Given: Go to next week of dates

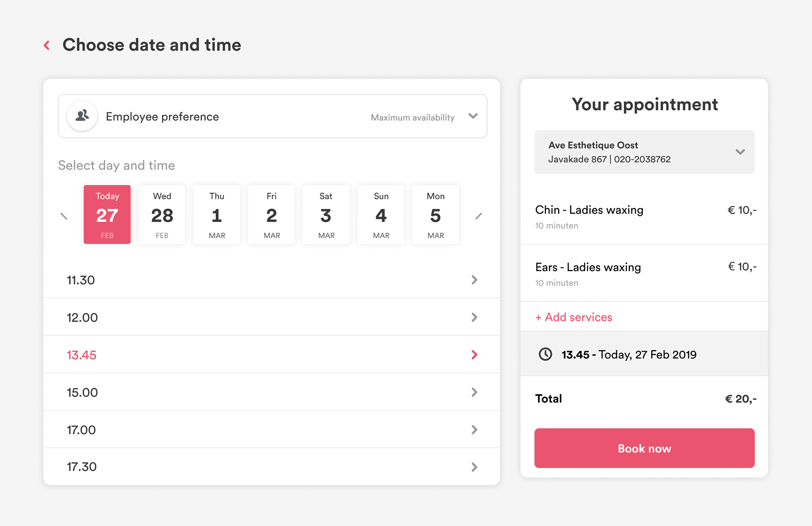Looking at the screenshot, I should [x=479, y=216].
